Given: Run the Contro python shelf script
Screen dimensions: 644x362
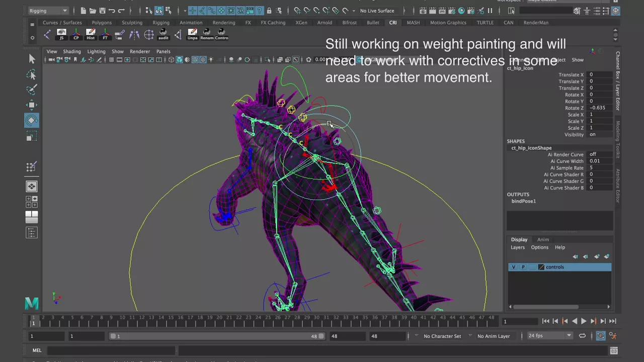Looking at the screenshot, I should pos(221,34).
